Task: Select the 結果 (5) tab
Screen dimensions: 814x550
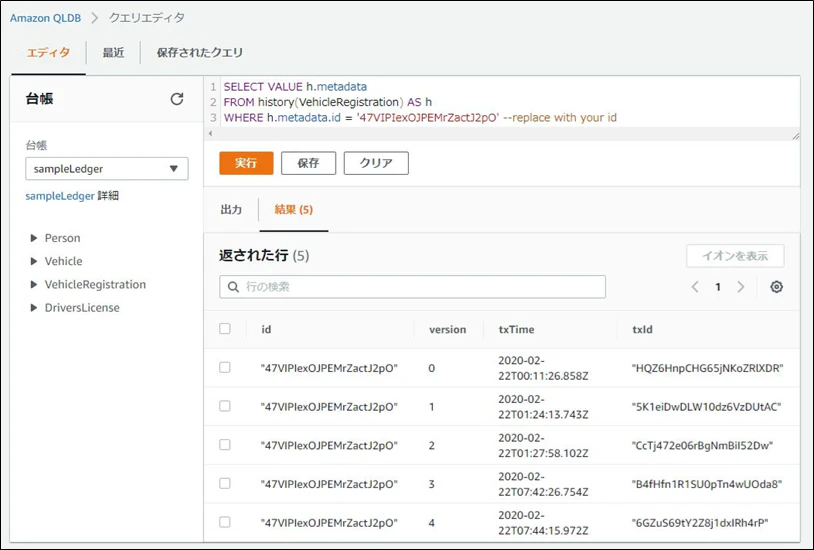Action: [x=294, y=210]
